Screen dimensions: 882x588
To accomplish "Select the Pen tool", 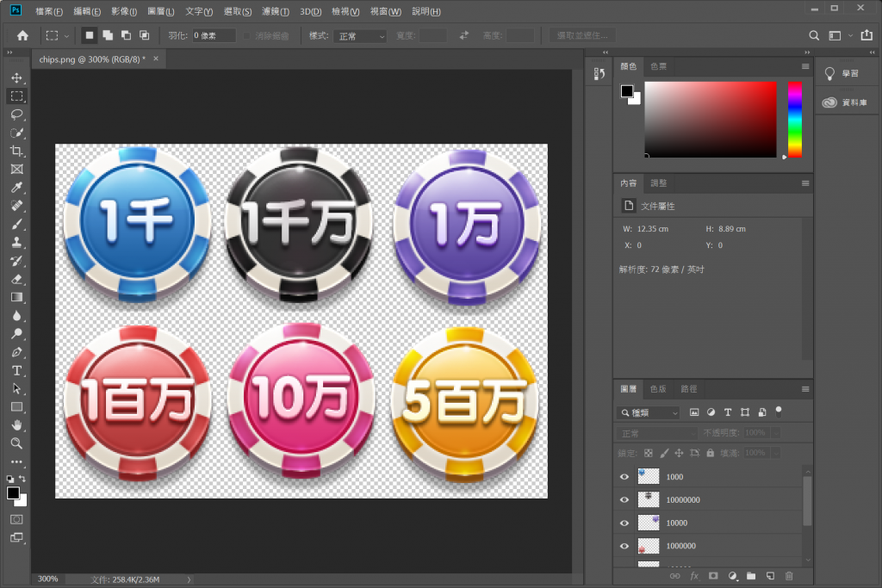I will pyautogui.click(x=17, y=352).
